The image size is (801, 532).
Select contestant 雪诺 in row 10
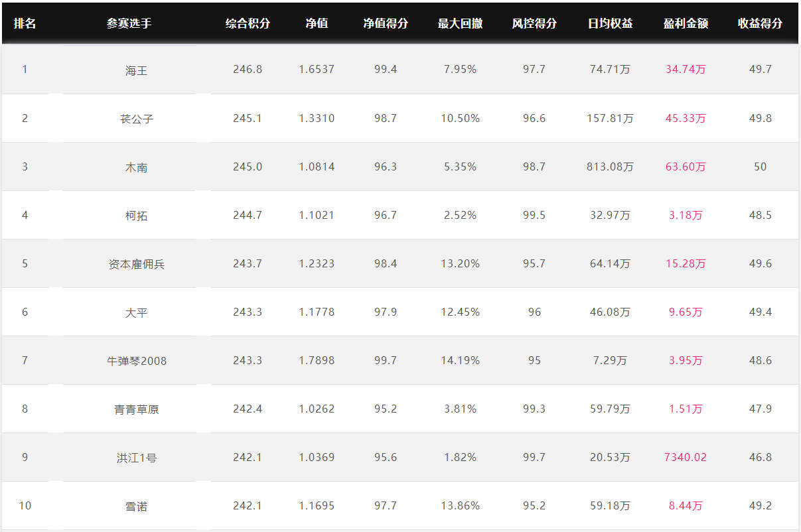[136, 506]
